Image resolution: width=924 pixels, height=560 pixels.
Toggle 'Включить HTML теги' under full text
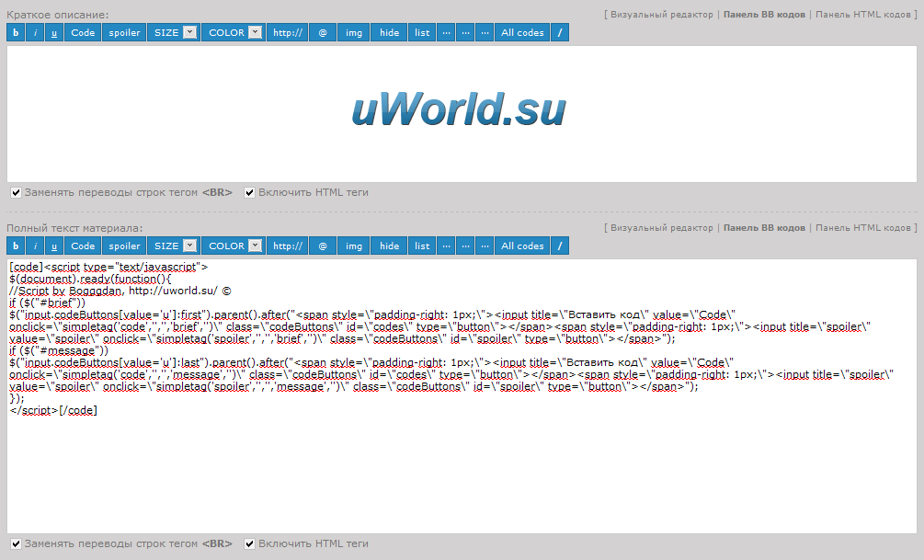click(x=250, y=544)
